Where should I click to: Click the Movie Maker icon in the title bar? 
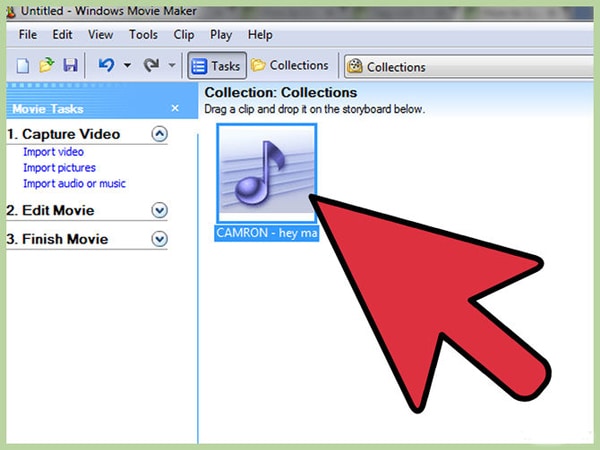(11, 11)
